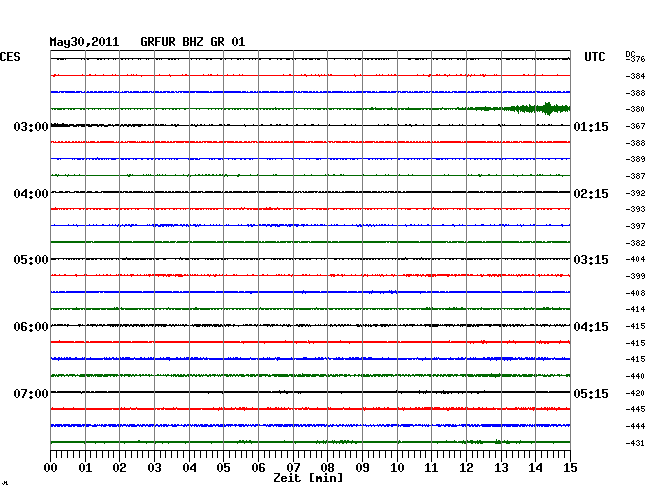Click minute tick label "15" on axis
This screenshot has width=650, height=494.
point(570,467)
